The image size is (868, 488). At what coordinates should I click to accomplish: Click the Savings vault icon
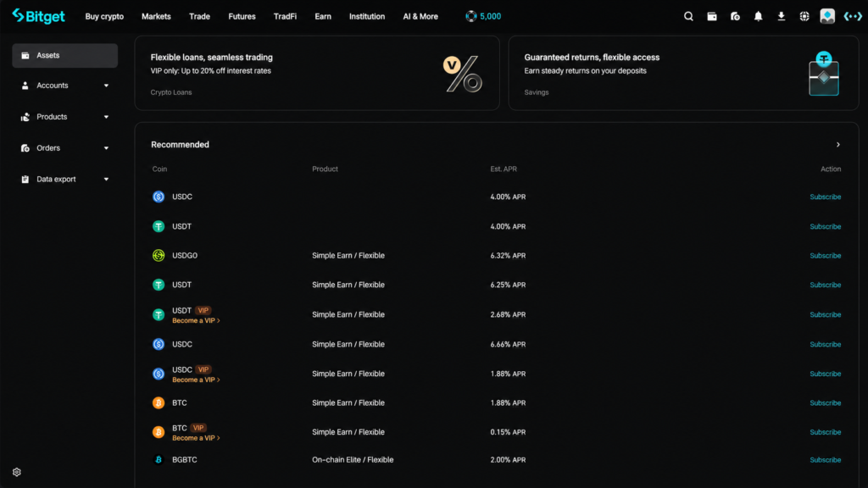[824, 73]
